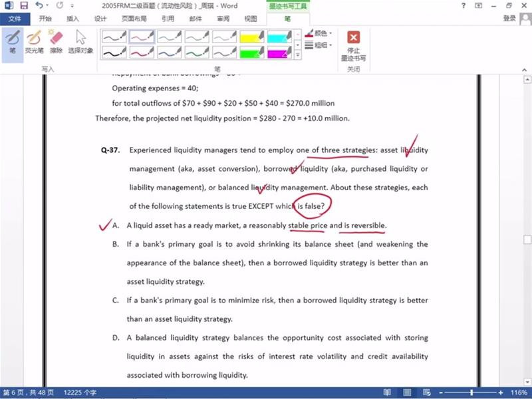Open the undo history dropdown arrow
The width and height of the screenshot is (532, 399).
(x=47, y=5)
